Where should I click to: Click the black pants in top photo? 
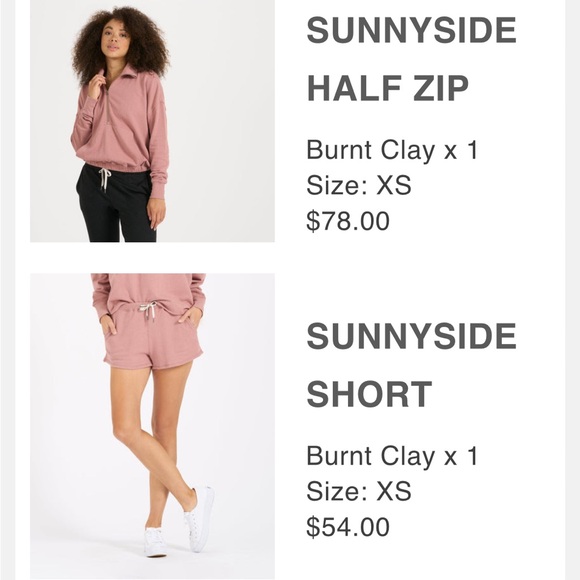tap(113, 205)
